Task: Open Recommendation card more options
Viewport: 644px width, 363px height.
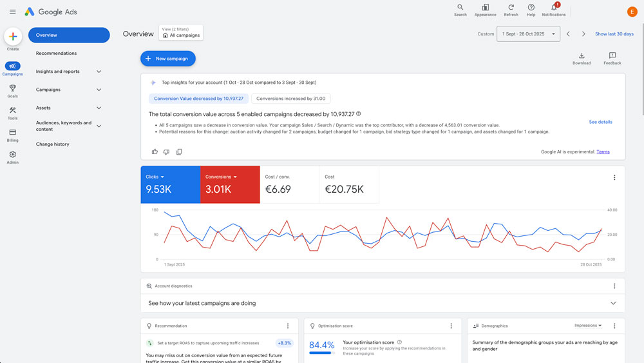Action: point(288,326)
